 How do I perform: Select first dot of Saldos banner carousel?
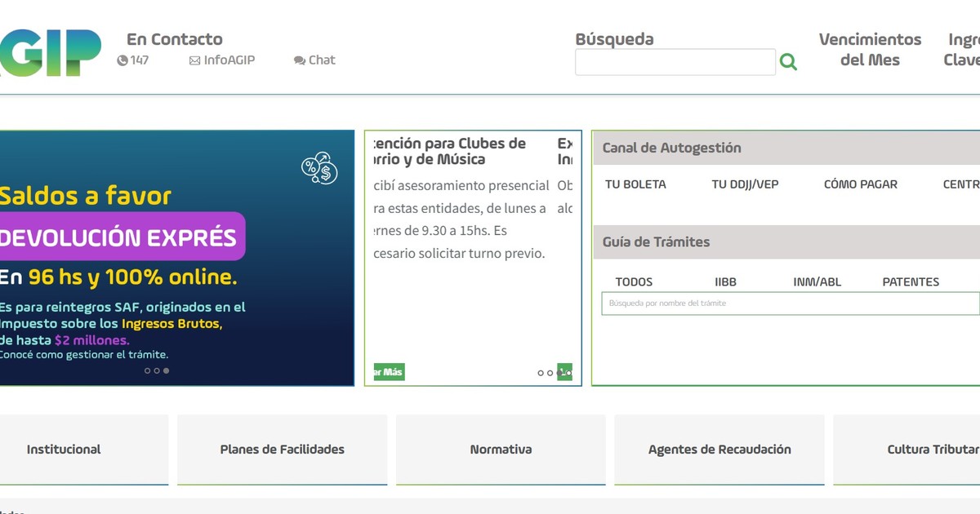147,370
